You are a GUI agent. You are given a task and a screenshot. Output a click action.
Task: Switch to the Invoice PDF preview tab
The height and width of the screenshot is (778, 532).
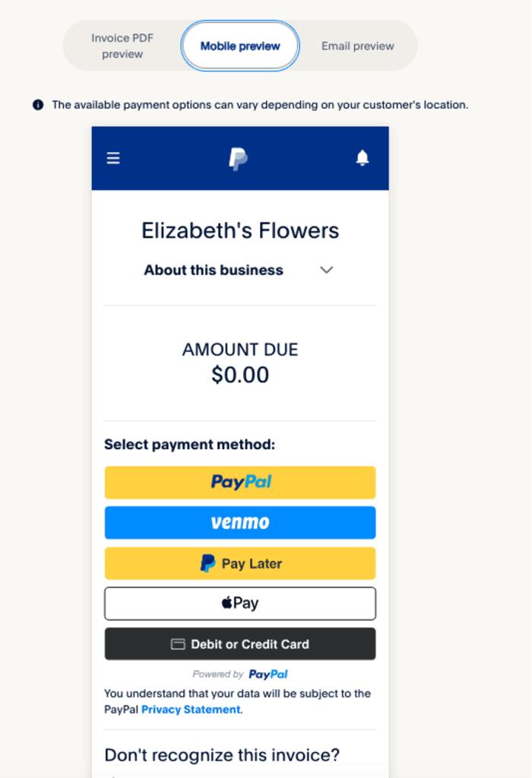122,46
